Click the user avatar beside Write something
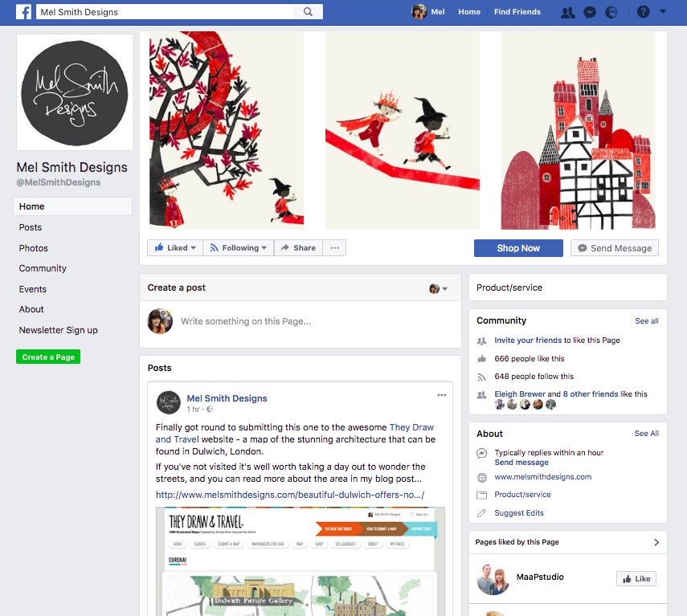687x616 pixels. 160,321
